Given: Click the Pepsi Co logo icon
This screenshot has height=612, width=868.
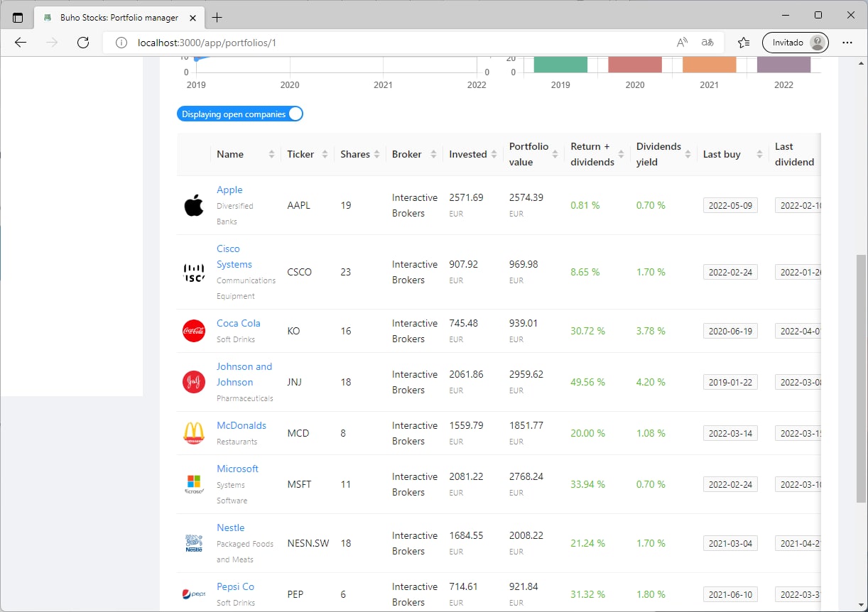Looking at the screenshot, I should tap(194, 594).
